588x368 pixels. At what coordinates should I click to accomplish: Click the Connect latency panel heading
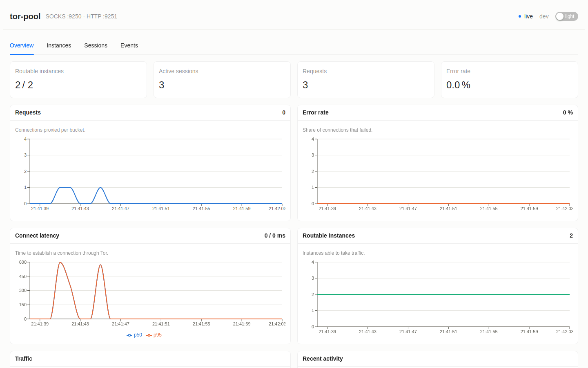[x=37, y=236]
